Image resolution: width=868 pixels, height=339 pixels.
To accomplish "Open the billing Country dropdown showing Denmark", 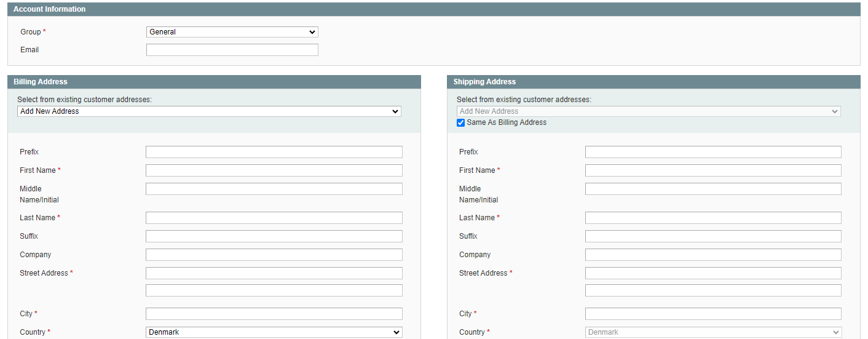I will 274,332.
